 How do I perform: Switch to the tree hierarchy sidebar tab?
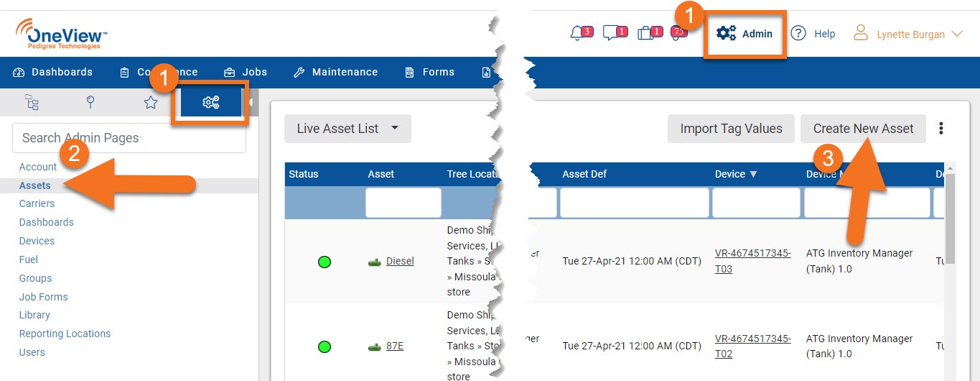point(32,102)
